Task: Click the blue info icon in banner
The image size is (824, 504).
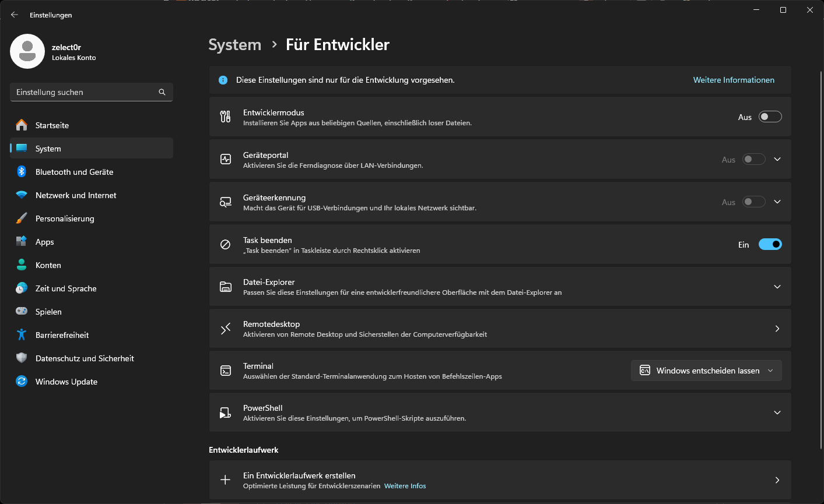Action: point(223,80)
